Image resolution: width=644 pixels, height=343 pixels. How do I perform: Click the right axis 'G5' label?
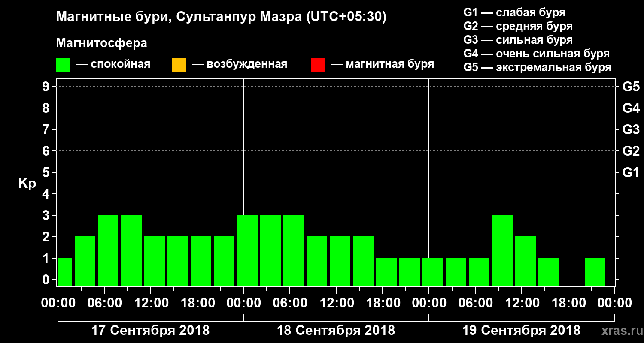click(631, 87)
